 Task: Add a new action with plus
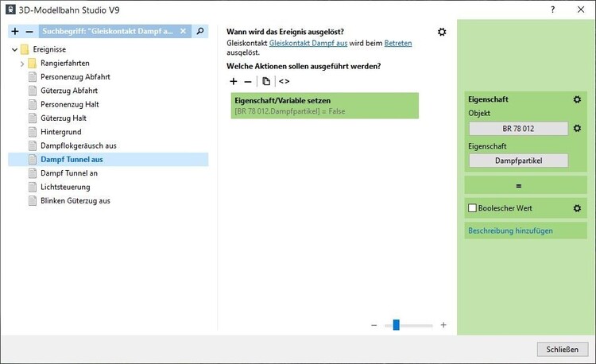[234, 81]
